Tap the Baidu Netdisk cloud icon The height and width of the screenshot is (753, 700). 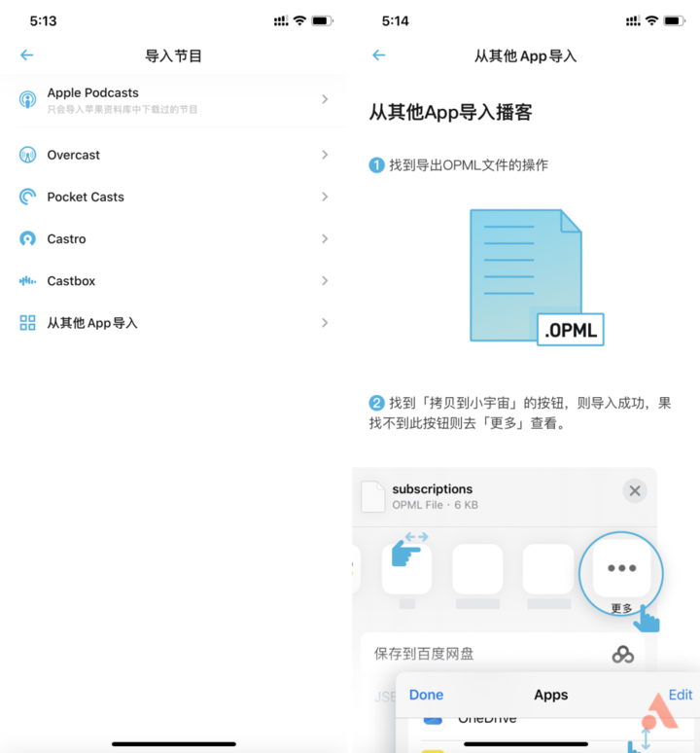(x=623, y=655)
